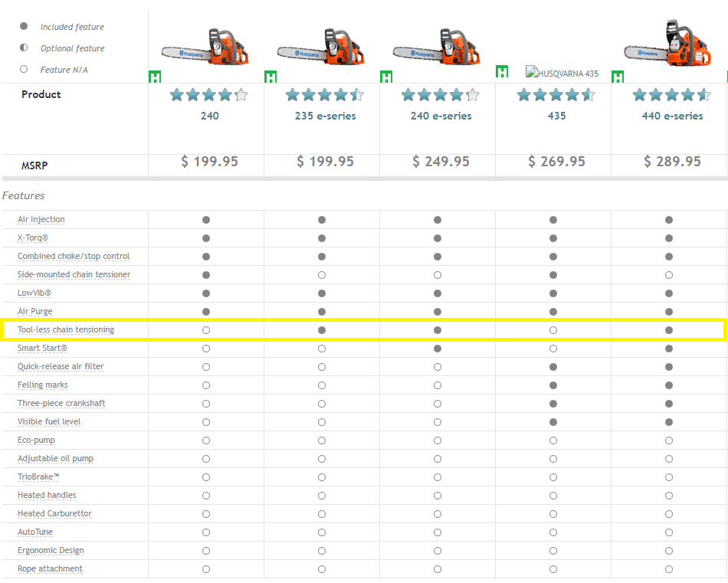The image size is (728, 583).
Task: Click the star rating for model 435
Action: pos(556,95)
